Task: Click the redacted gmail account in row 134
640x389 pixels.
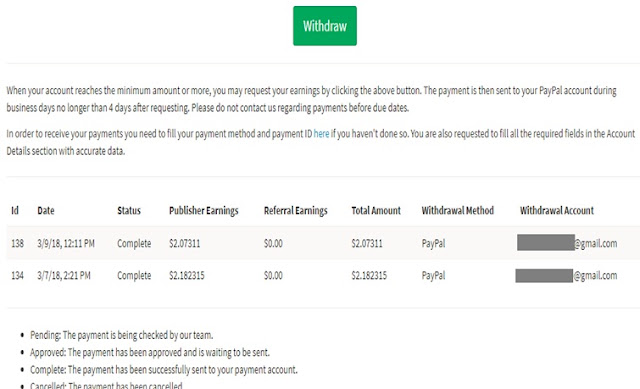Action: 567,276
